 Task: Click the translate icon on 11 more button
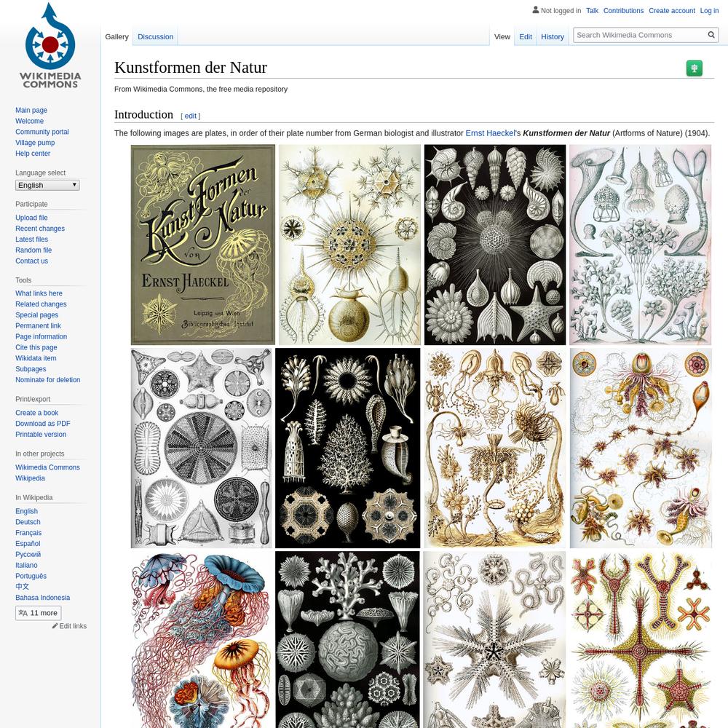coord(23,613)
